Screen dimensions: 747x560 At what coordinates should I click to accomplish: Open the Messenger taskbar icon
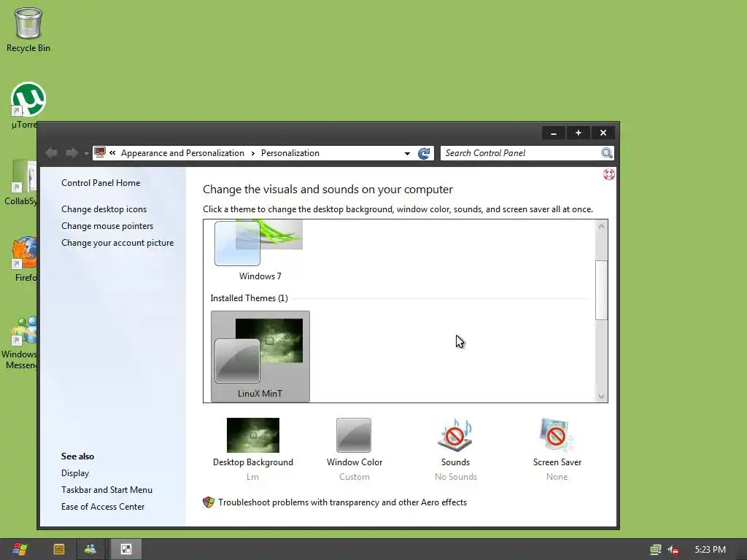[90, 549]
